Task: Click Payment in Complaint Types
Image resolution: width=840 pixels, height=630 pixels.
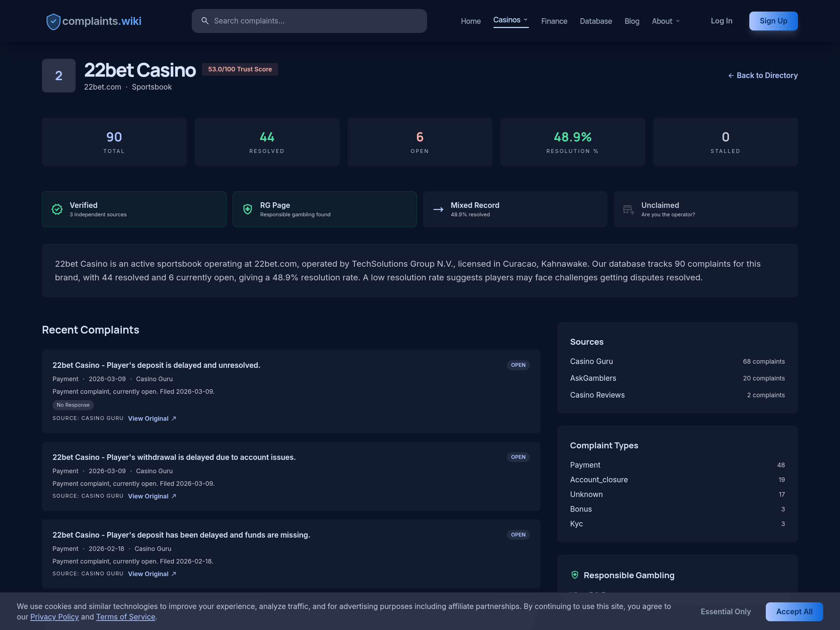Action: pos(585,465)
